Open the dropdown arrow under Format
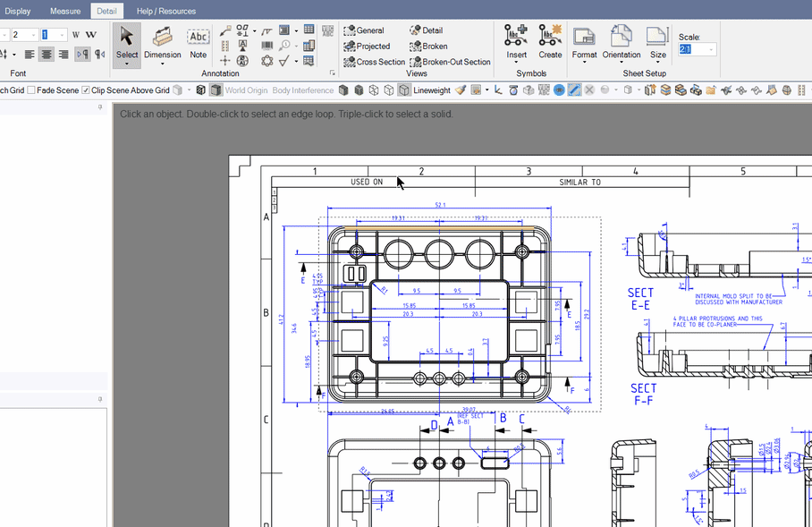The height and width of the screenshot is (527, 812). (584, 63)
